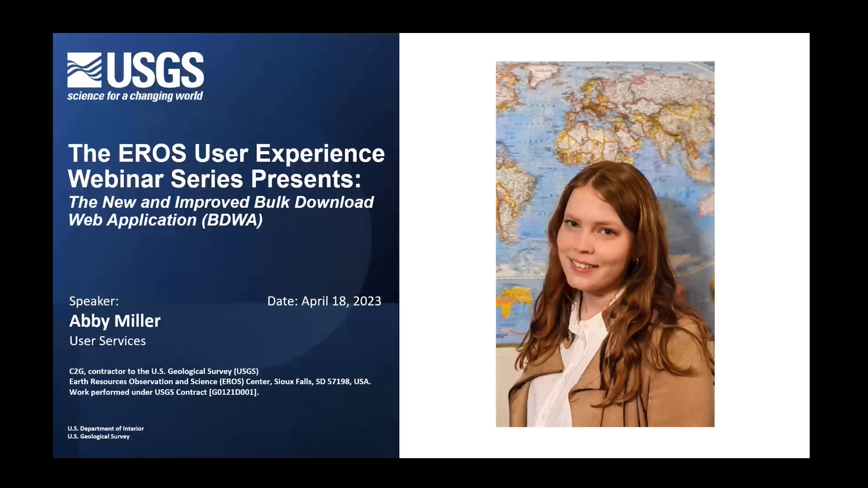Viewport: 868px width, 488px height.
Task: Click the 'Earth Resources Observation and Science' address line
Action: pyautogui.click(x=220, y=381)
